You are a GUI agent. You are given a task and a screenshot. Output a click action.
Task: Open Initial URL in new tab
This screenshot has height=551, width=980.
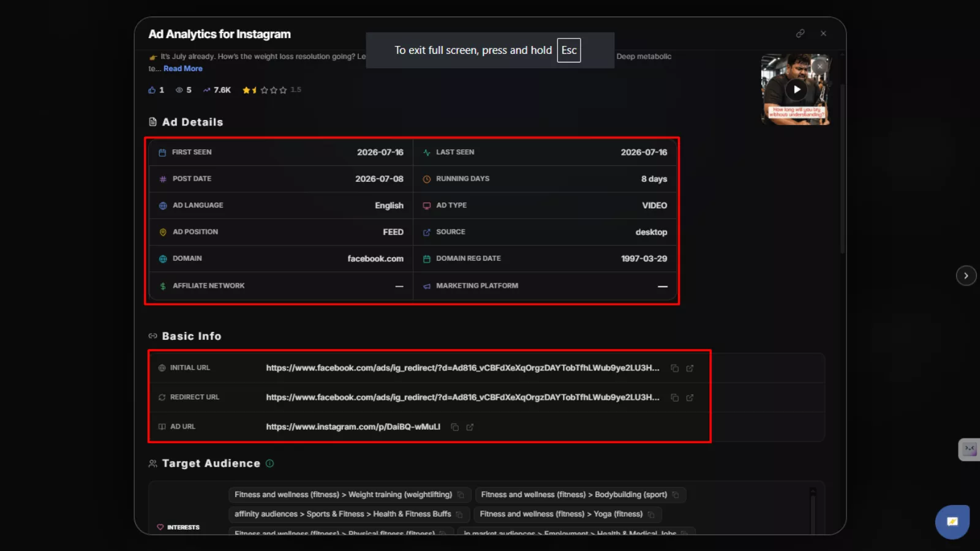click(690, 369)
